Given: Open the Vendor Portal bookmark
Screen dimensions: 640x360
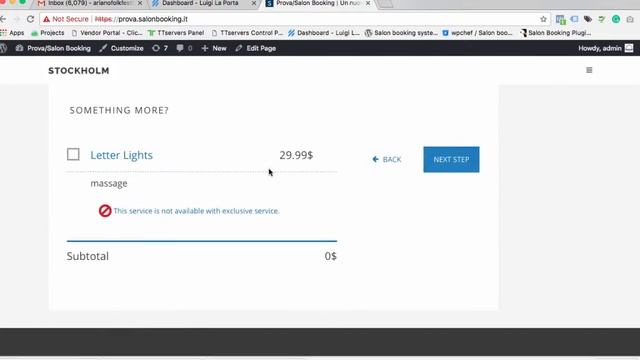Looking at the screenshot, I should click(x=107, y=33).
